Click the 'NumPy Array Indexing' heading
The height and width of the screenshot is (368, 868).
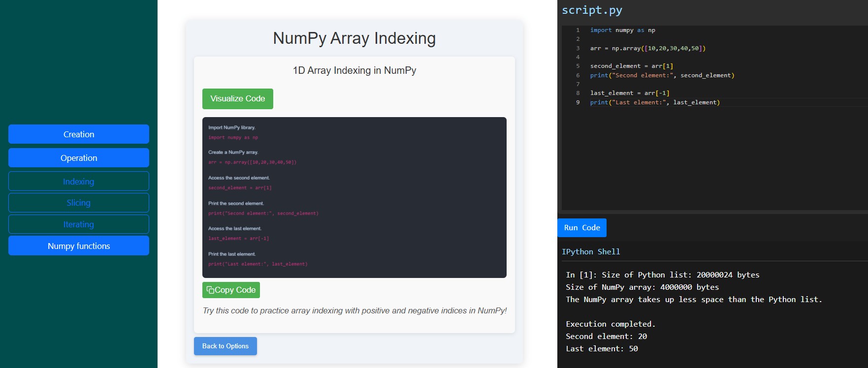coord(354,38)
